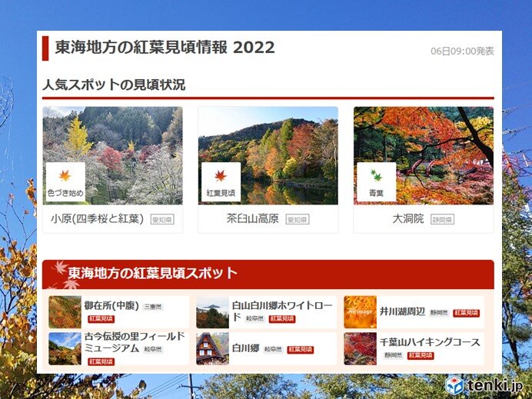Select the 大洞院 spot name
Viewport: 532px width, 399px height.
(407, 219)
